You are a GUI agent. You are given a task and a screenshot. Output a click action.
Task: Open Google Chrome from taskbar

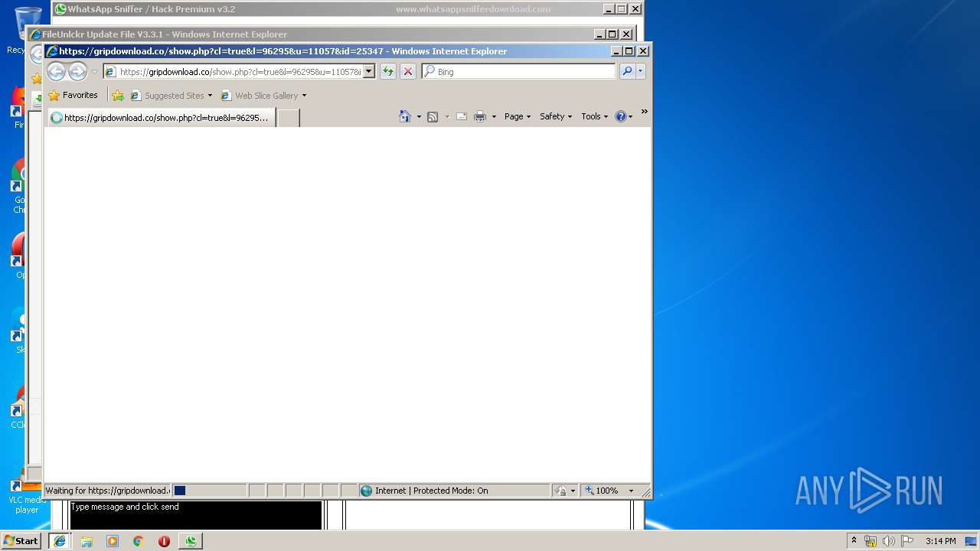tap(139, 541)
